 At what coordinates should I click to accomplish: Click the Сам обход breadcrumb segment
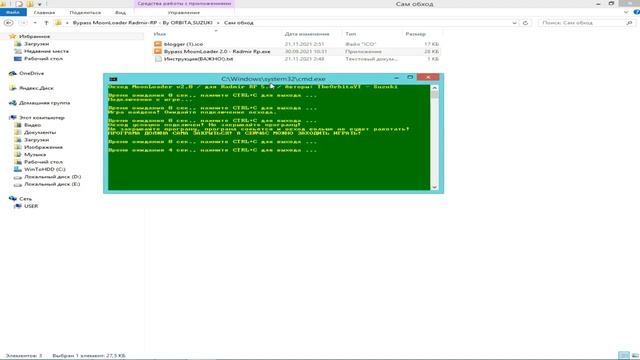239,23
